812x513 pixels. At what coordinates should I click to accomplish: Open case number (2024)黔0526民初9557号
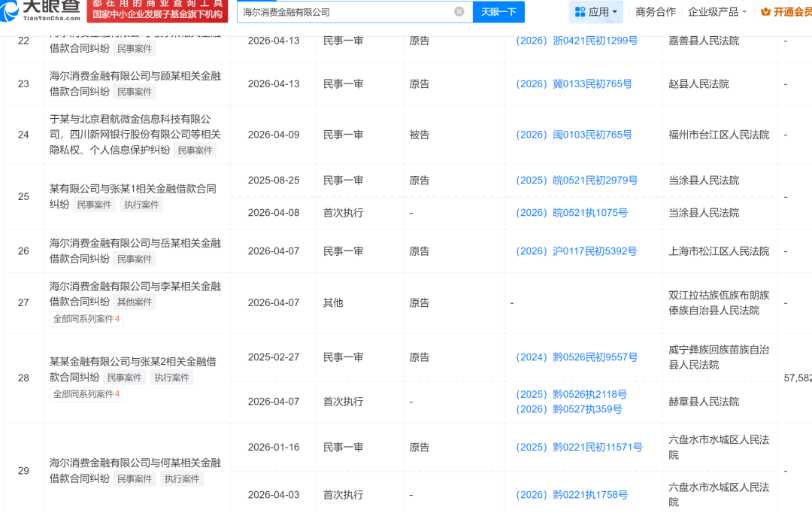click(577, 357)
